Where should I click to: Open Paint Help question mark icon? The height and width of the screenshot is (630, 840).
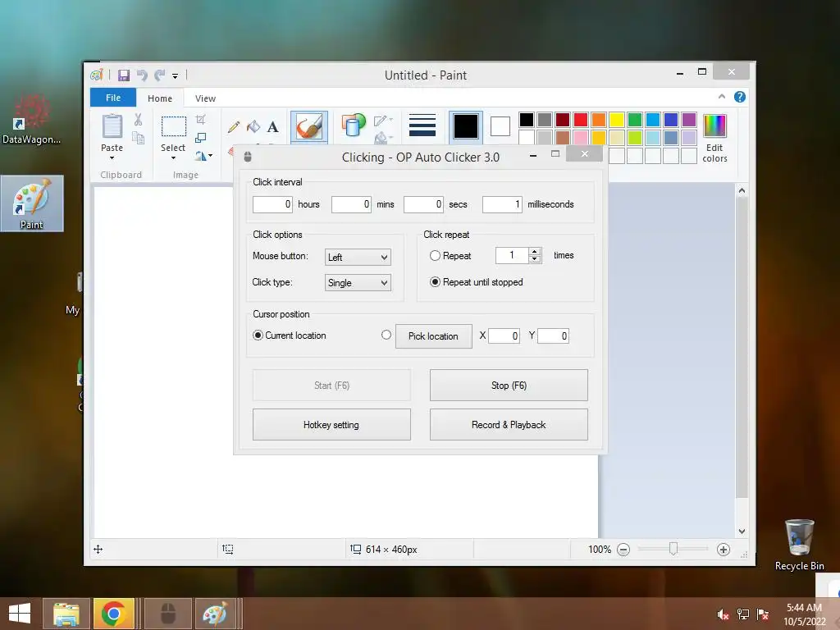click(740, 97)
